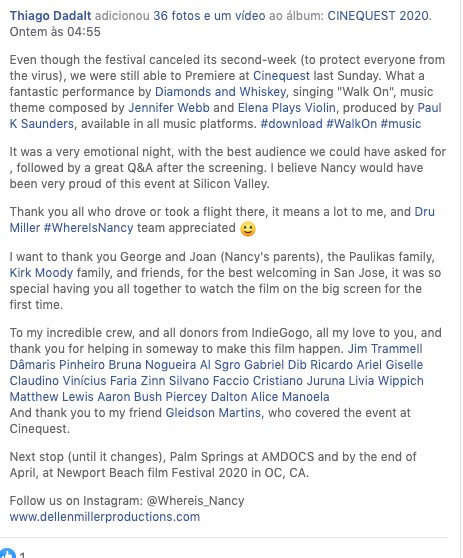Select the #music hashtag
This screenshot has height=558, width=463.
click(401, 124)
